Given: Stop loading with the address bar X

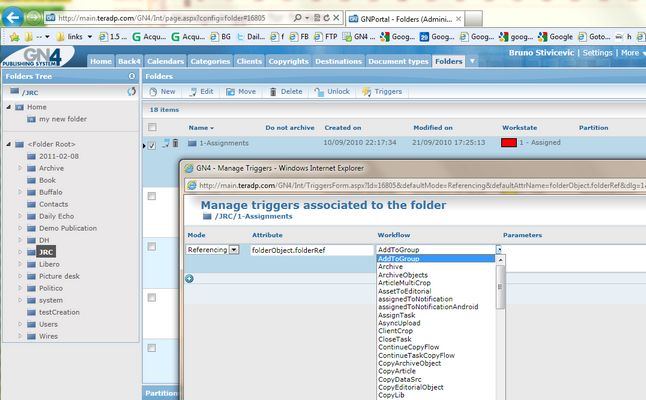Looking at the screenshot, I should (x=336, y=18).
